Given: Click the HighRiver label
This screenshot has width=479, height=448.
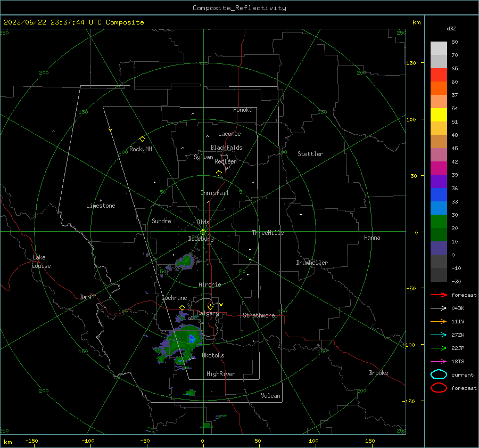Looking at the screenshot, I should pyautogui.click(x=221, y=374).
